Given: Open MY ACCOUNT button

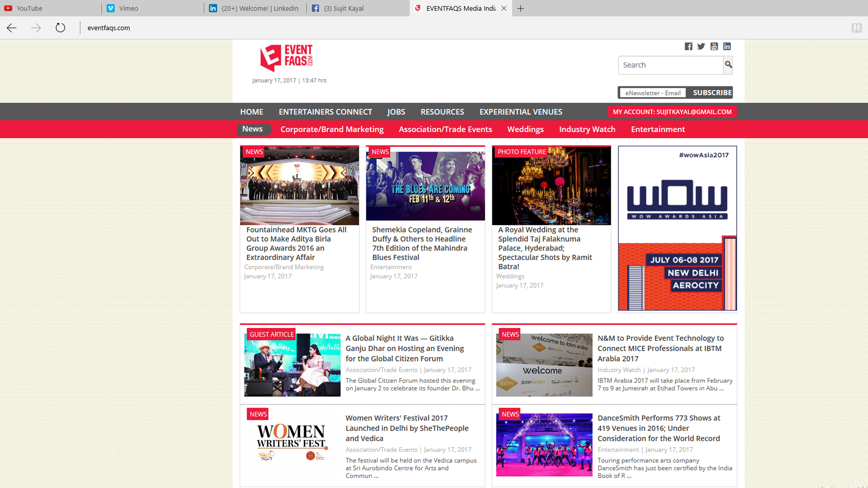Looking at the screenshot, I should (672, 112).
